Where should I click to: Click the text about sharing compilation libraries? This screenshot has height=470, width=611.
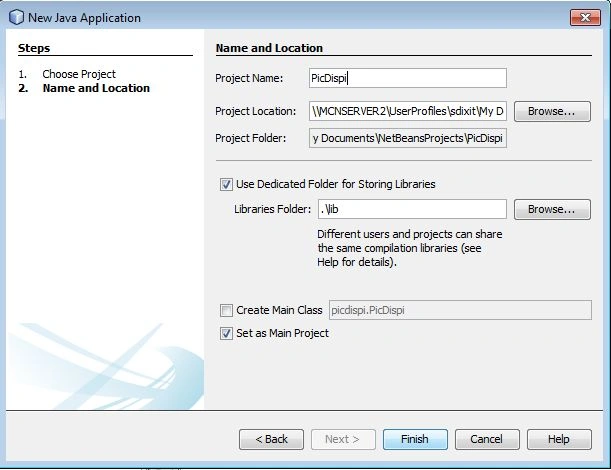click(410, 248)
